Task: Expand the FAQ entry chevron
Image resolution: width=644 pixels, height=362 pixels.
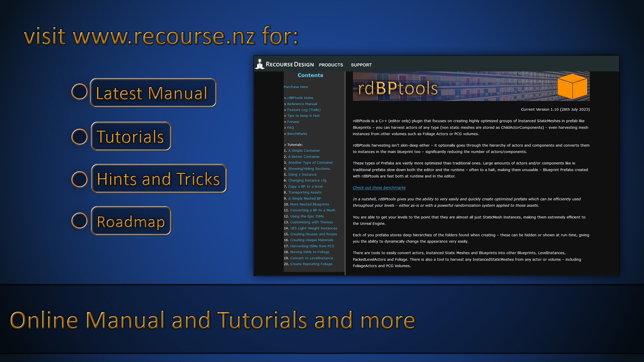Action: [x=285, y=128]
